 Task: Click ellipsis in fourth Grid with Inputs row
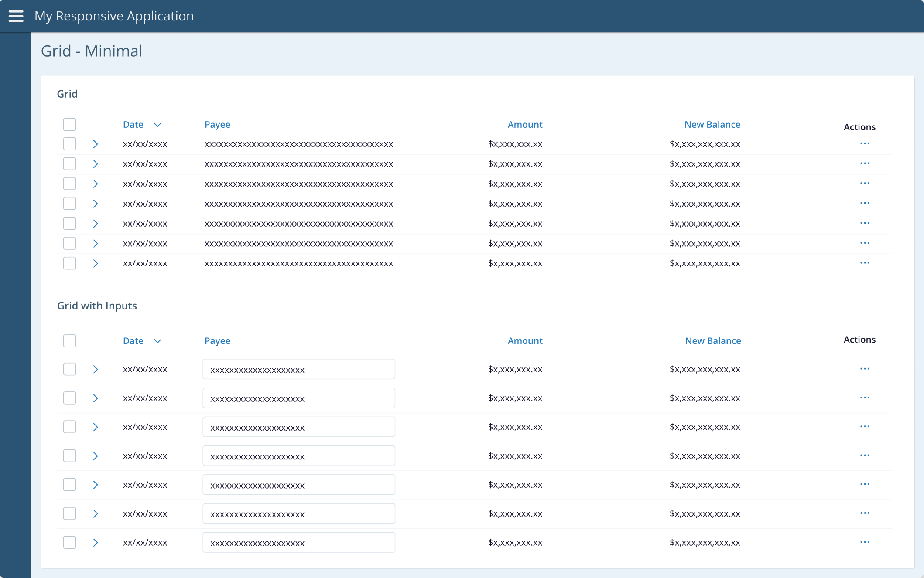pos(865,456)
